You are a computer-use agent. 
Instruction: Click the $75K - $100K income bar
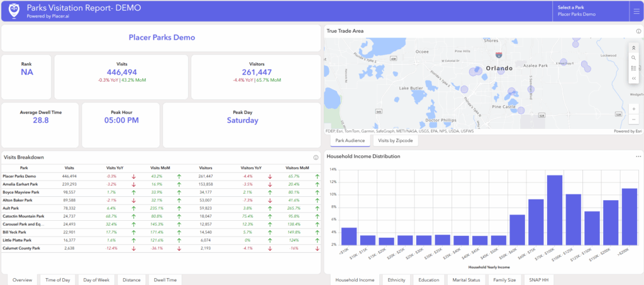click(555, 210)
